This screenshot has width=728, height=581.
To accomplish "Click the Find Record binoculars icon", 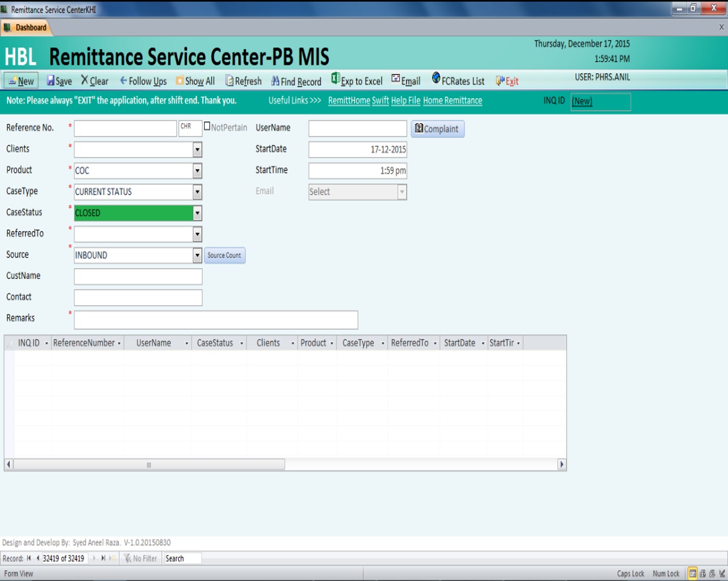I will 276,81.
